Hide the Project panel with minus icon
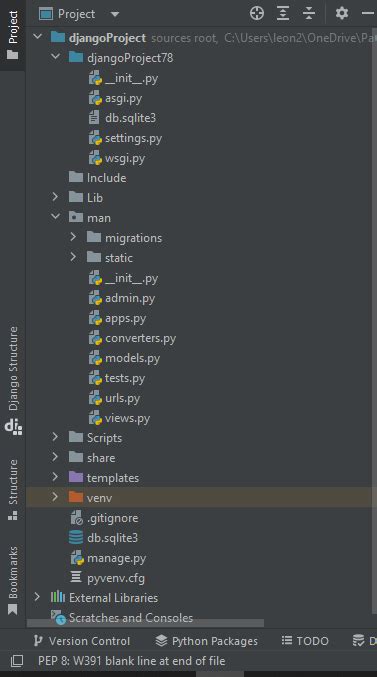This screenshot has width=377, height=677. (368, 13)
